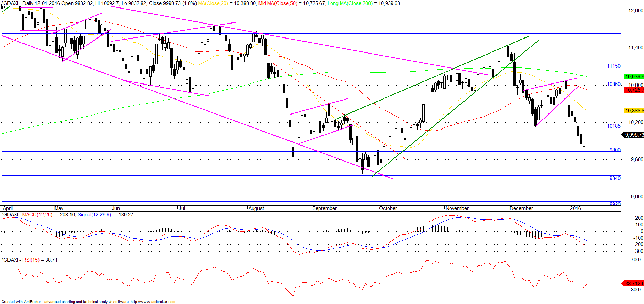Click the August label on the time axis

point(256,208)
